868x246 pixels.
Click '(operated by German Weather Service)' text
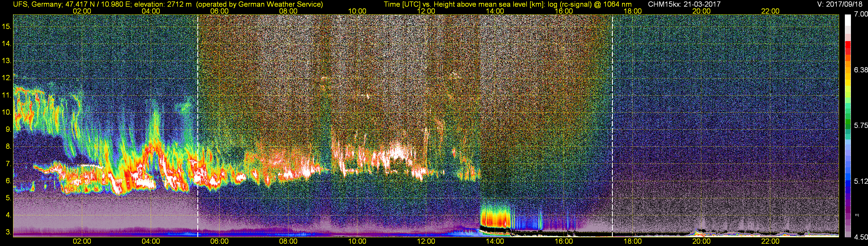click(x=260, y=4)
